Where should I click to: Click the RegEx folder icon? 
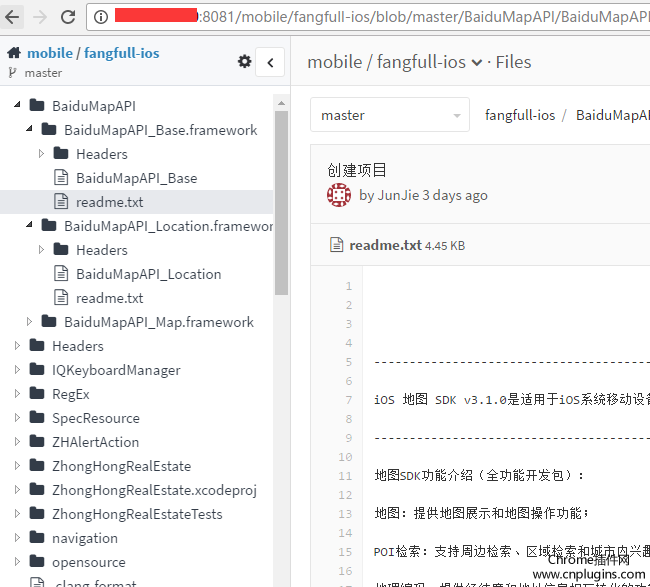[37, 393]
